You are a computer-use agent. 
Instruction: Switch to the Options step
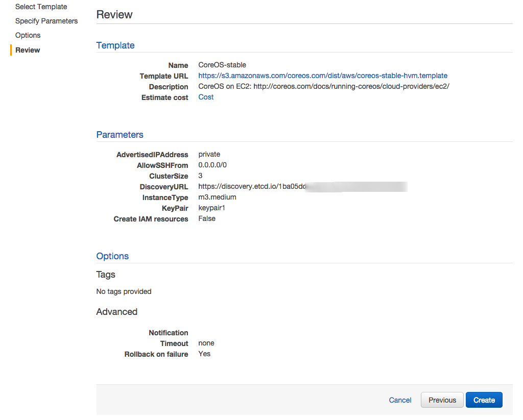[28, 35]
